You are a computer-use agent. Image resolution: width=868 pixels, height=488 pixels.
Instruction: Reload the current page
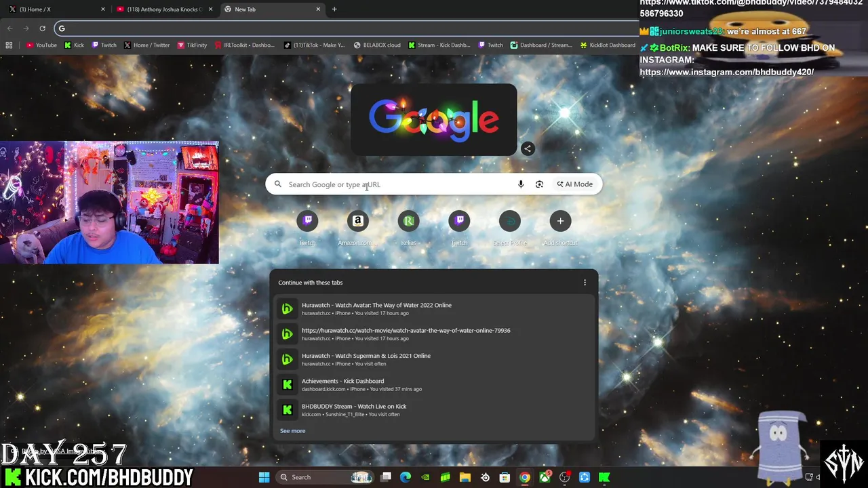coord(42,28)
